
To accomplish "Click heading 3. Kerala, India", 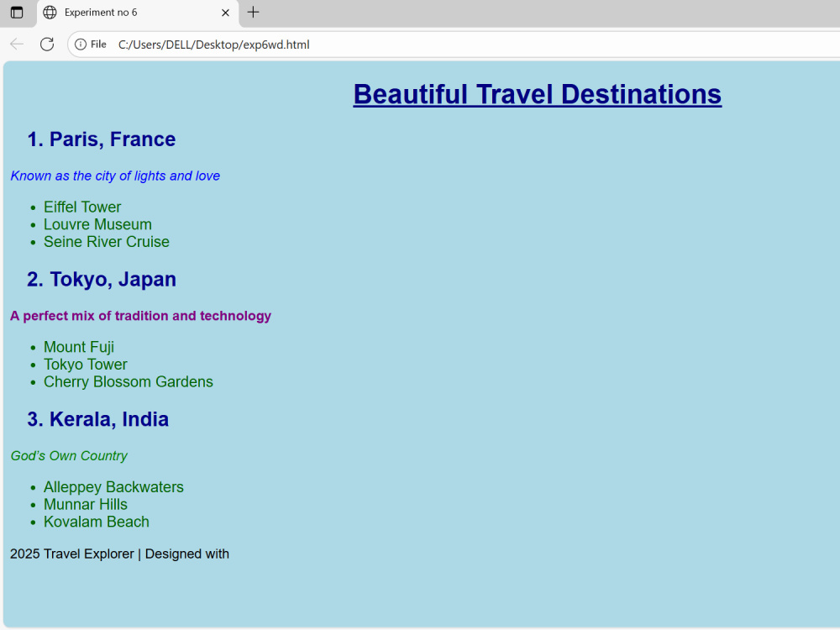I will [x=98, y=419].
